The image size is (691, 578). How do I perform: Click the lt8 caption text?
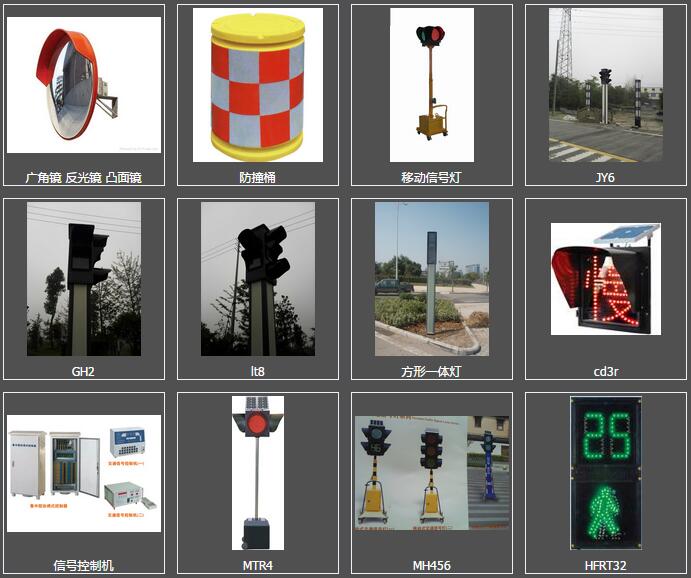[258, 371]
